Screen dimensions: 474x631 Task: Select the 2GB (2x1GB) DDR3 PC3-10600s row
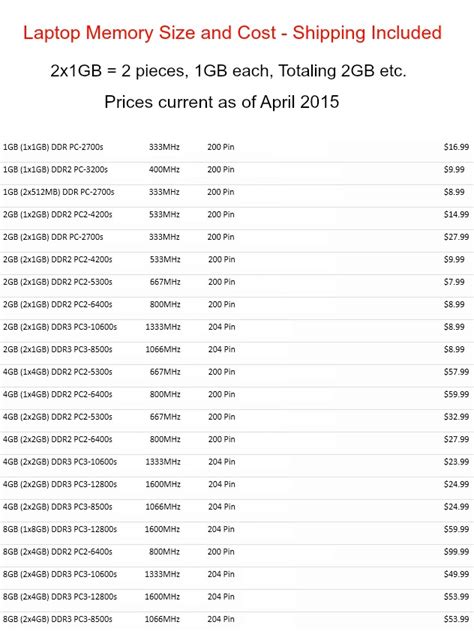pos(237,327)
